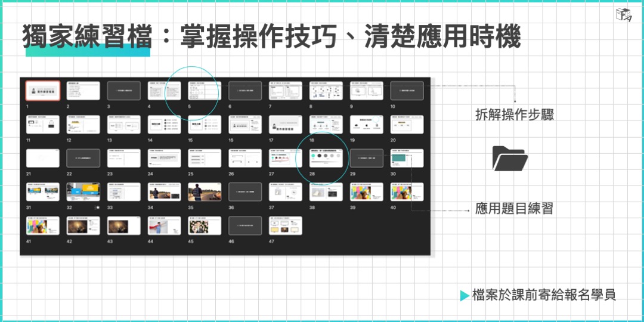Click the 應用題目練習 label
This screenshot has width=644, height=322.
(514, 209)
